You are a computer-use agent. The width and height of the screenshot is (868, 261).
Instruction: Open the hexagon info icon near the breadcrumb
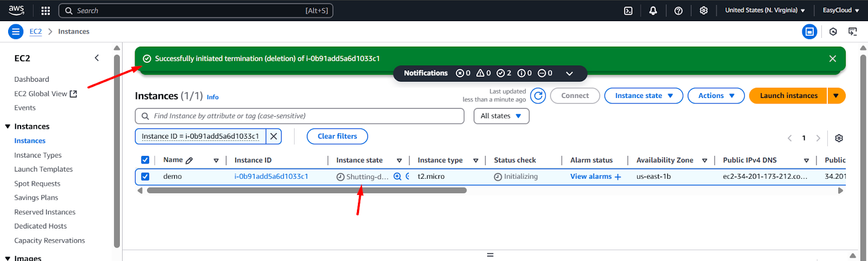833,31
